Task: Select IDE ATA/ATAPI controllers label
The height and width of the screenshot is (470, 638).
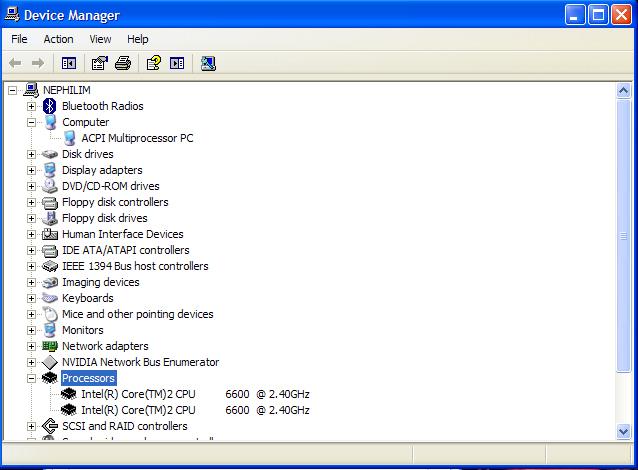Action: pyautogui.click(x=126, y=250)
